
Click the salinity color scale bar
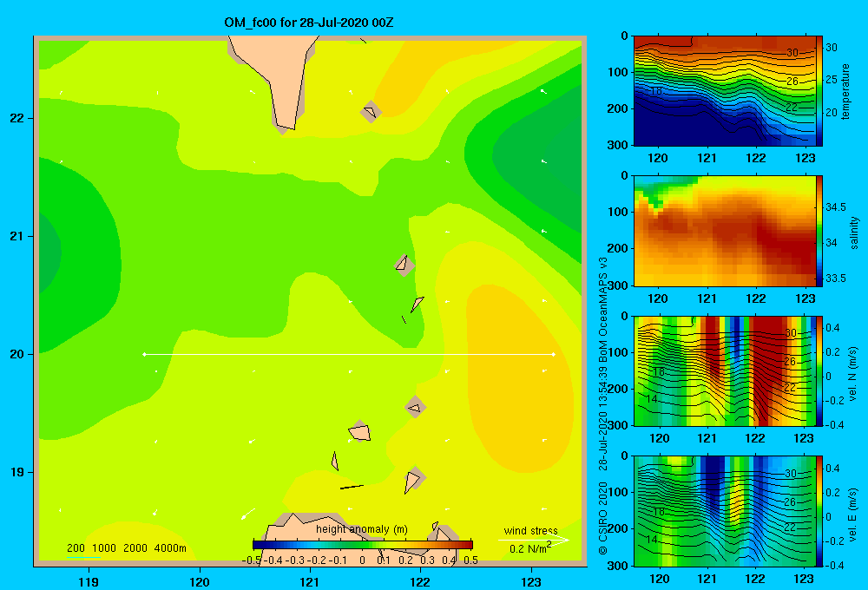[819, 231]
